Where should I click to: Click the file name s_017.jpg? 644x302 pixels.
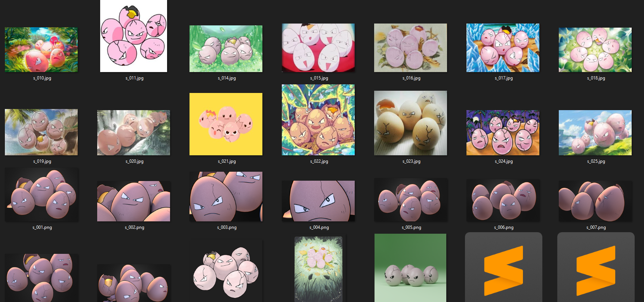(504, 78)
